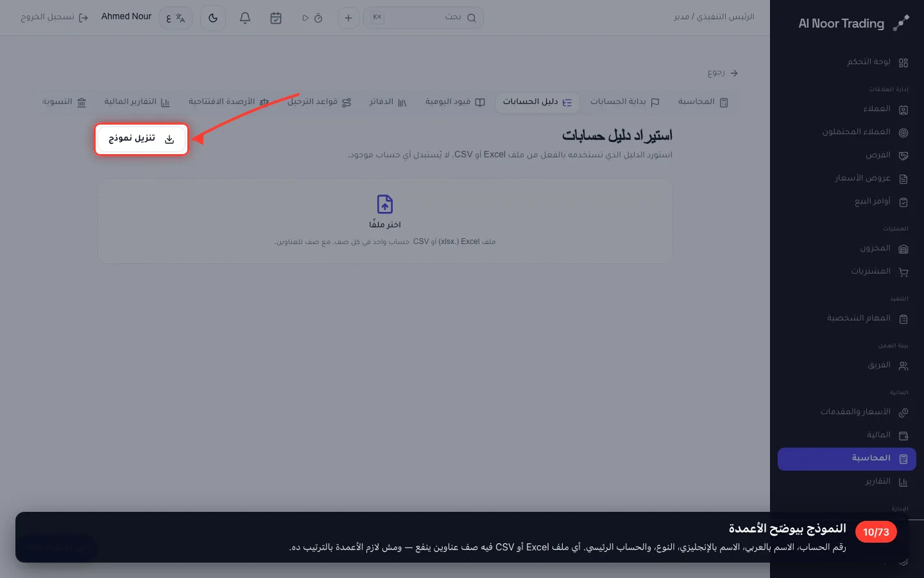This screenshot has height=578, width=924.
Task: Open the notifications bell icon
Action: point(245,18)
